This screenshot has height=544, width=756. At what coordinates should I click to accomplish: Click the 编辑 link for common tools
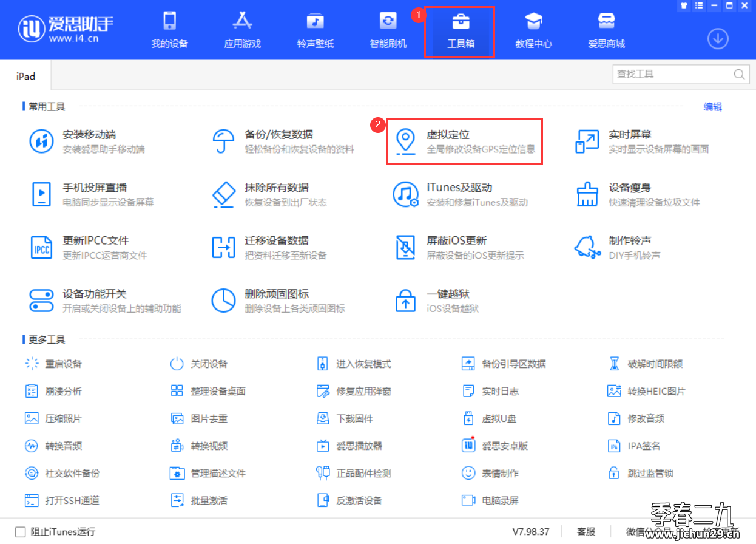click(x=713, y=107)
